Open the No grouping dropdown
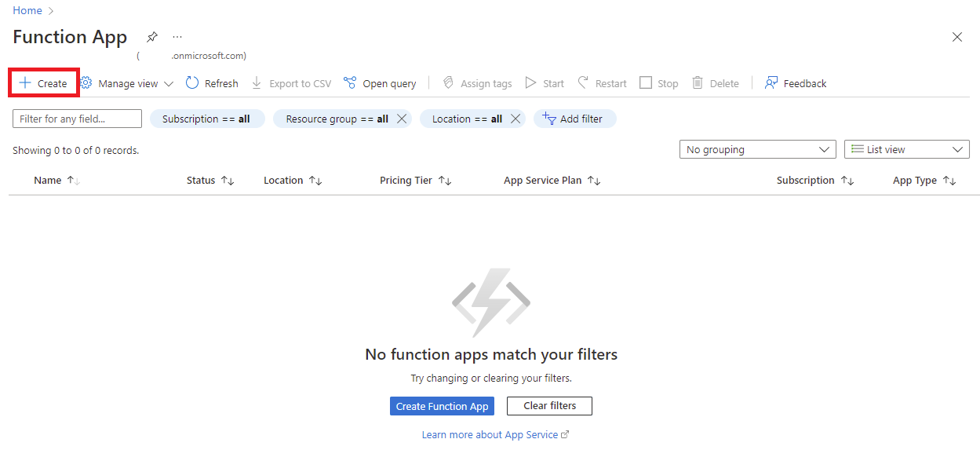 (758, 149)
